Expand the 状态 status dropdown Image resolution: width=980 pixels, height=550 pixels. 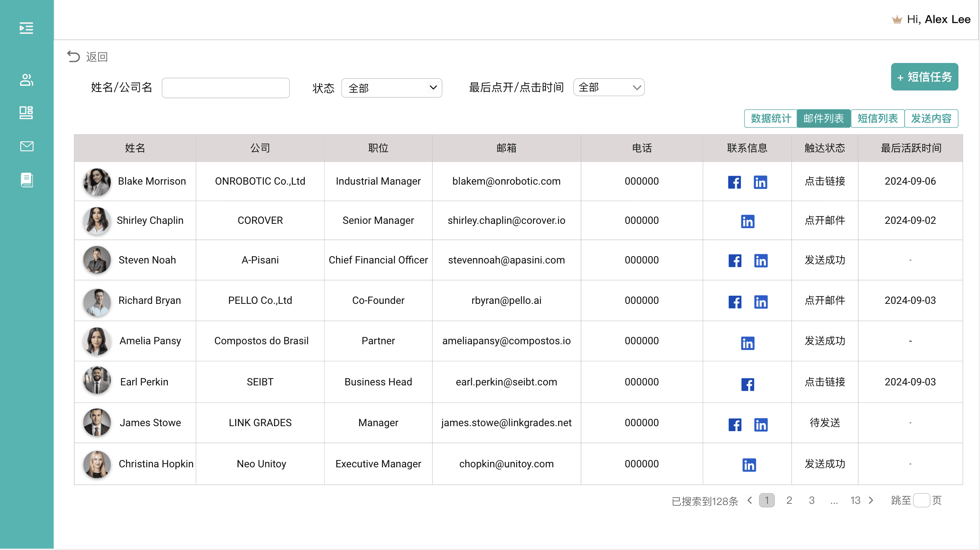pyautogui.click(x=391, y=88)
